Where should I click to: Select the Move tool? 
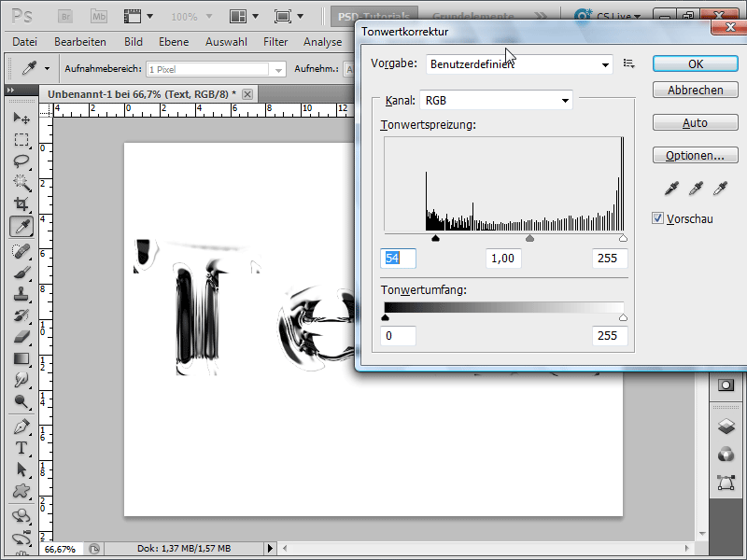(21, 118)
